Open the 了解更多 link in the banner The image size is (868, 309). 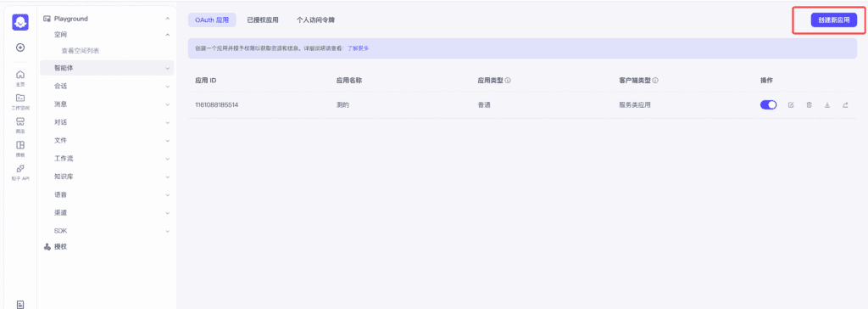click(x=359, y=48)
